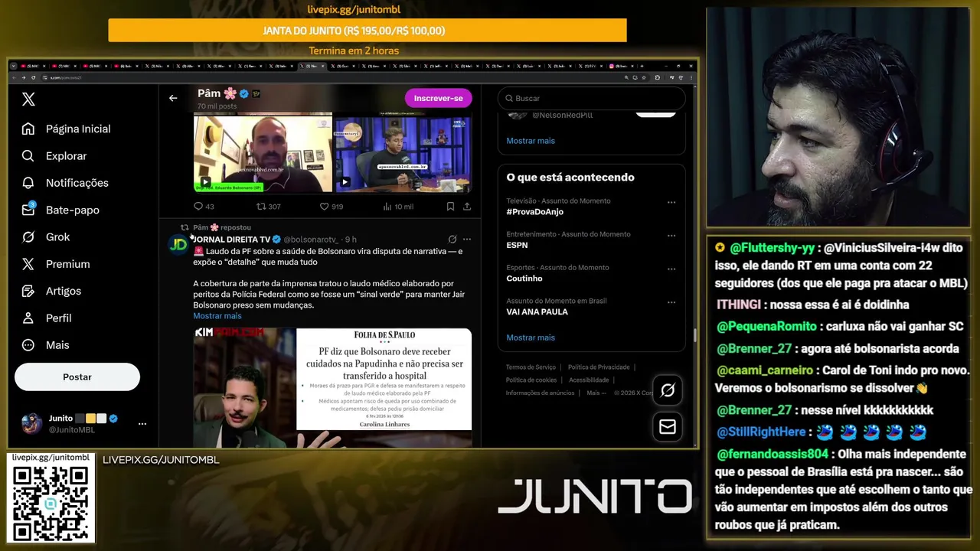
Task: Open the Termos de Serviço footer link
Action: 531,367
